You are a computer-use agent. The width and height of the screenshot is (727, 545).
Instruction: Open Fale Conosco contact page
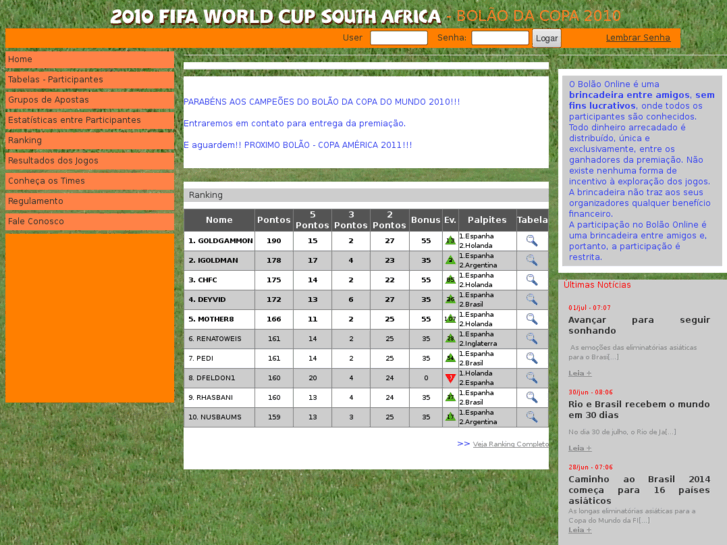pos(89,221)
